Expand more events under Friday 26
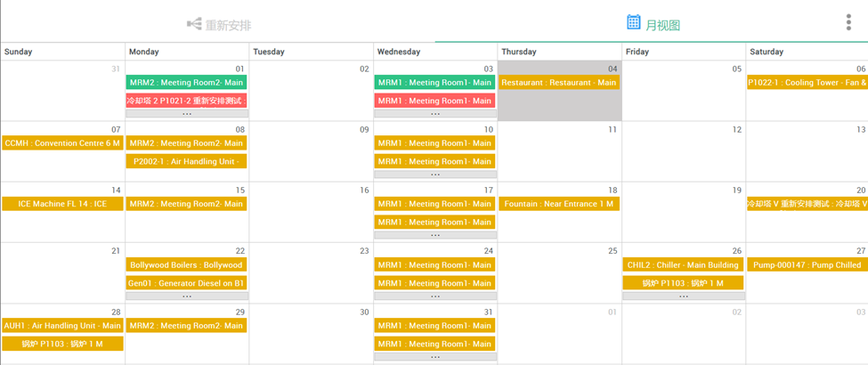The width and height of the screenshot is (868, 365). [x=684, y=296]
